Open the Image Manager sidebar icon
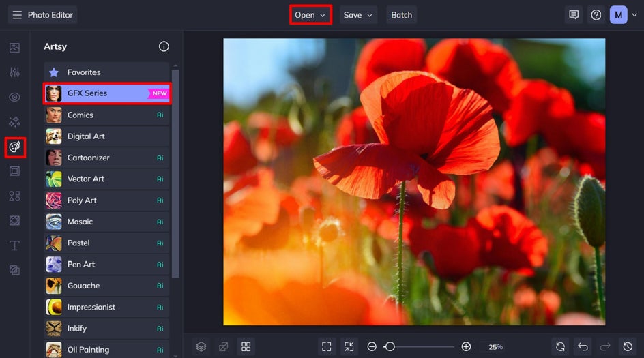This screenshot has height=358, width=644. (15, 48)
